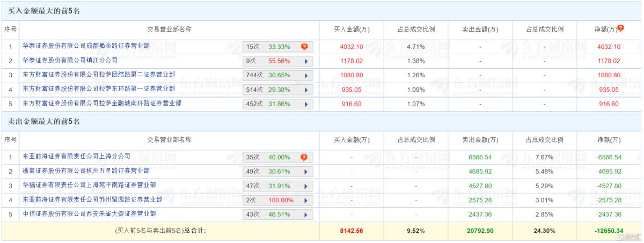The width and height of the screenshot is (644, 243).
Task: Select the 24.30% total ratio
Action: point(545,231)
